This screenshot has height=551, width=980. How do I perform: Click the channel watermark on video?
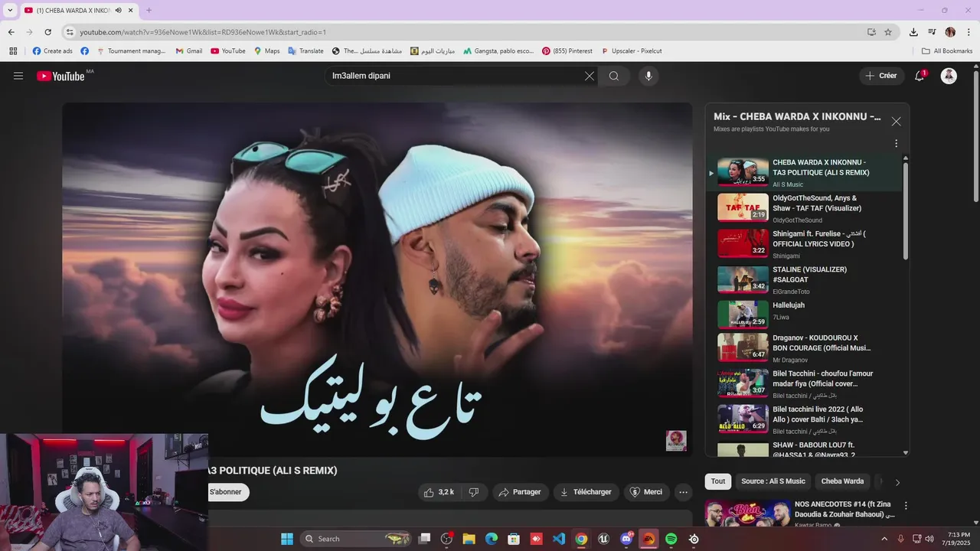pos(676,441)
